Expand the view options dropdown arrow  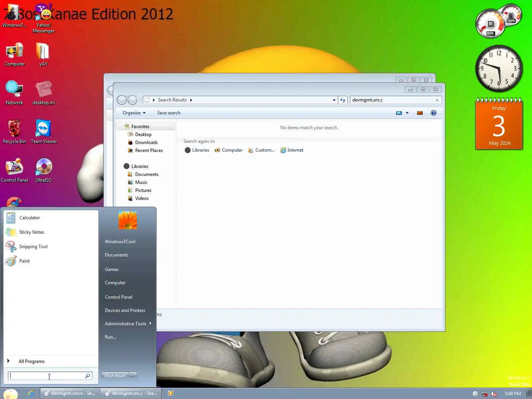407,113
